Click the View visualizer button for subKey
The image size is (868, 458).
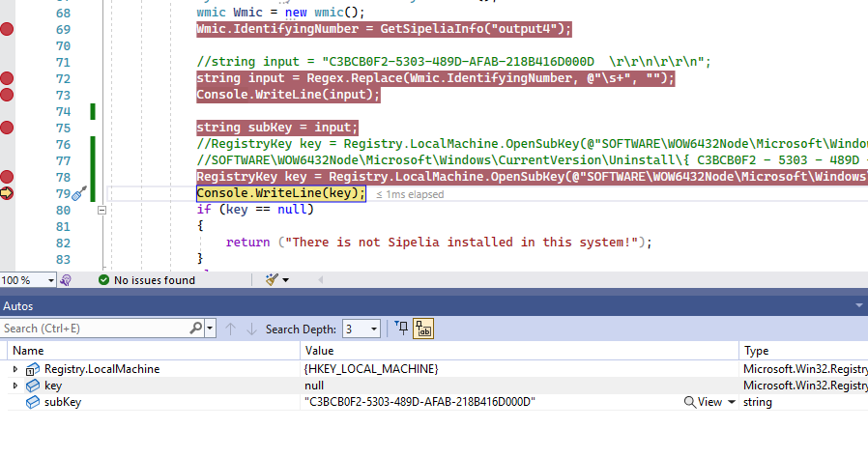703,402
